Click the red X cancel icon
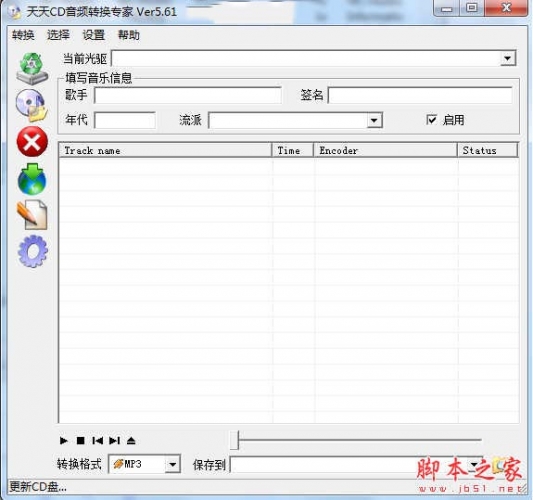Screen dimensions: 533x500 [x=32, y=142]
